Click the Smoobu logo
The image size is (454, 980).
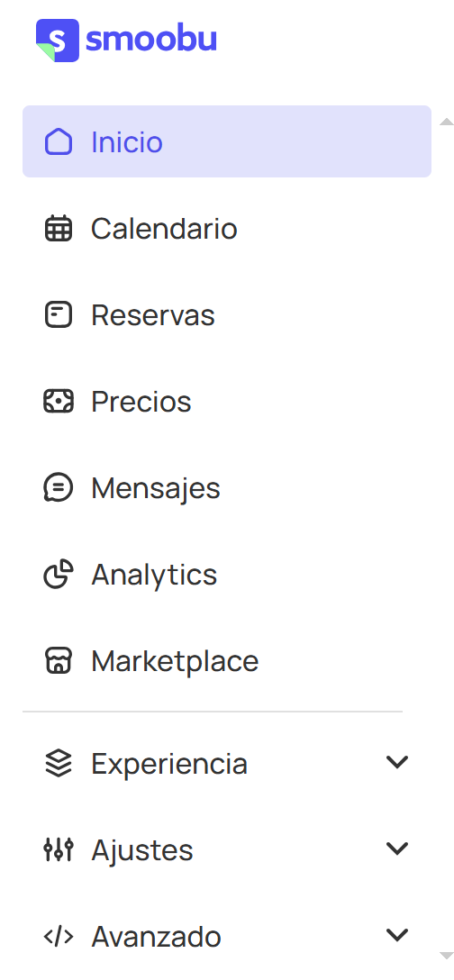click(126, 41)
